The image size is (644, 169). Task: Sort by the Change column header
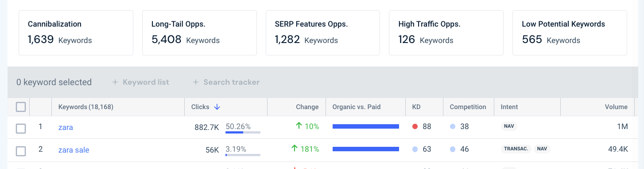point(307,107)
